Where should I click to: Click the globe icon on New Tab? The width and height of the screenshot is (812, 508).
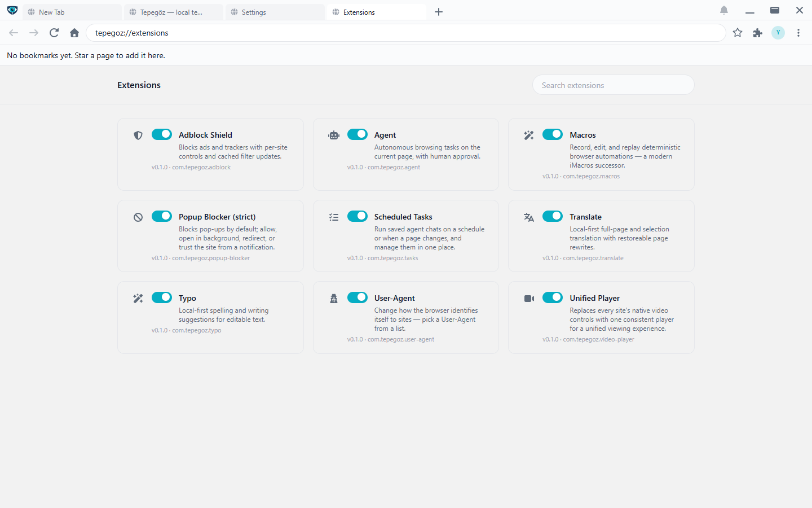(32, 12)
